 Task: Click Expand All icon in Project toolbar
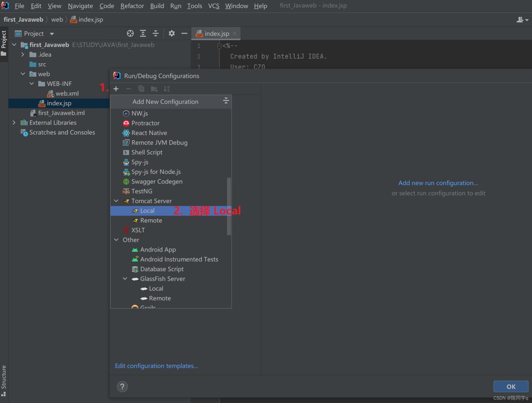point(143,33)
